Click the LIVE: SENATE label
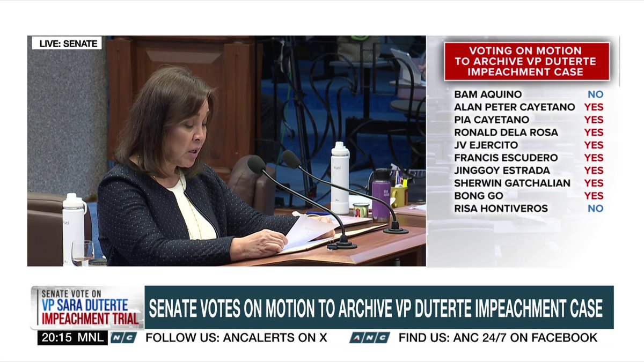This screenshot has height=362, width=644. coord(67,43)
